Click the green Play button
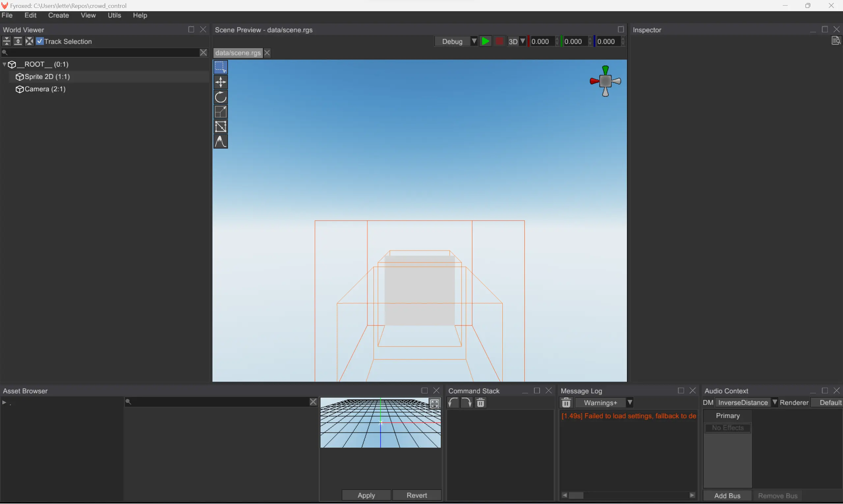The image size is (843, 504). pos(486,42)
